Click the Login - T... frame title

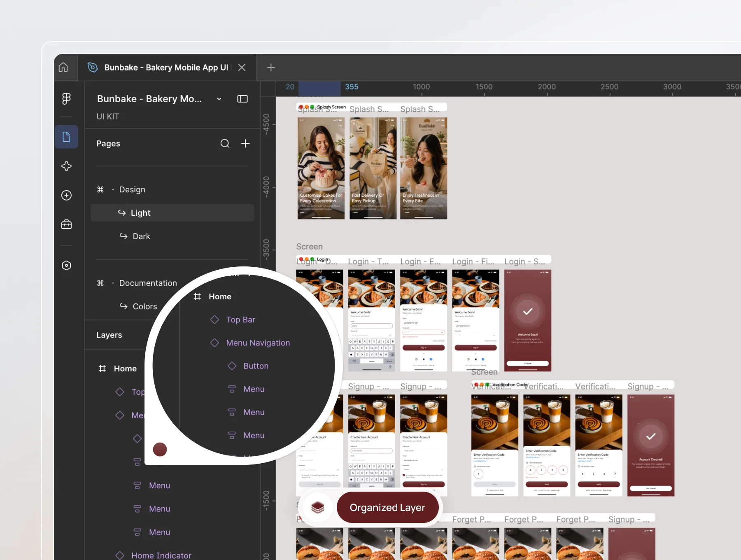(x=368, y=261)
